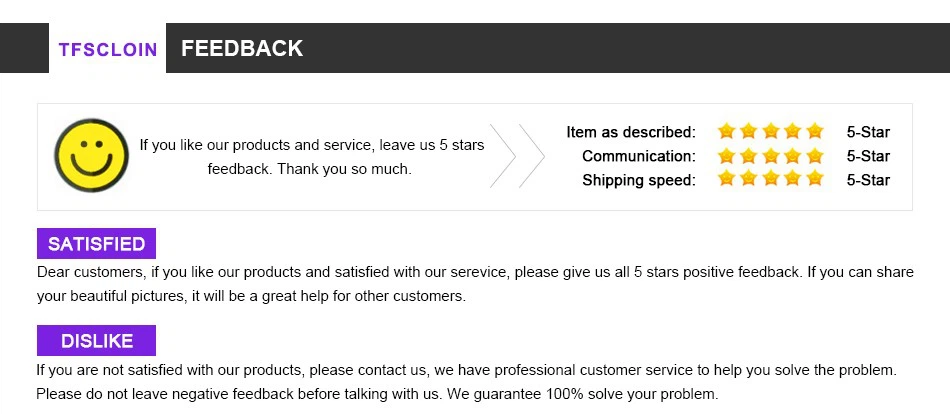Click the fourth star in Communication row

pyautogui.click(x=793, y=156)
